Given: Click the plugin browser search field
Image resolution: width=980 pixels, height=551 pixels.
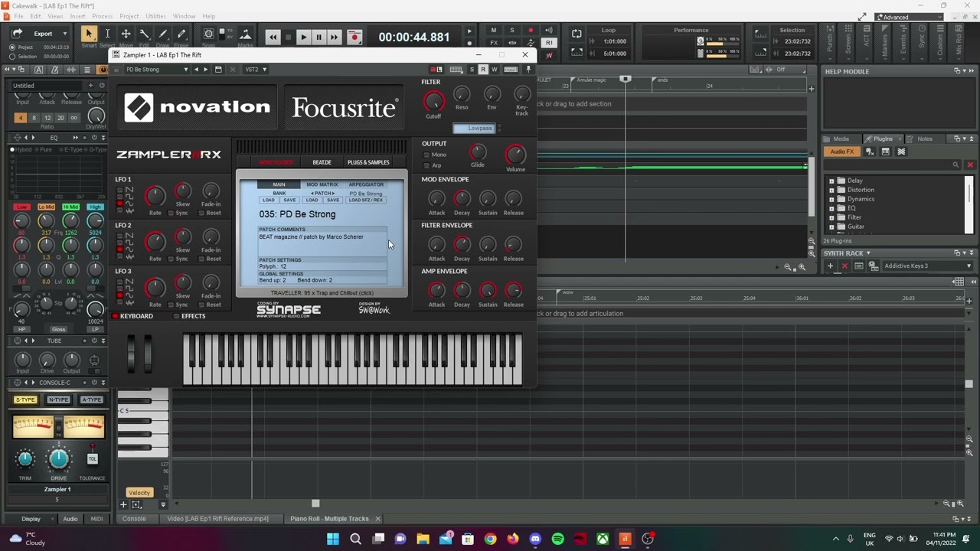Looking at the screenshot, I should (x=892, y=165).
